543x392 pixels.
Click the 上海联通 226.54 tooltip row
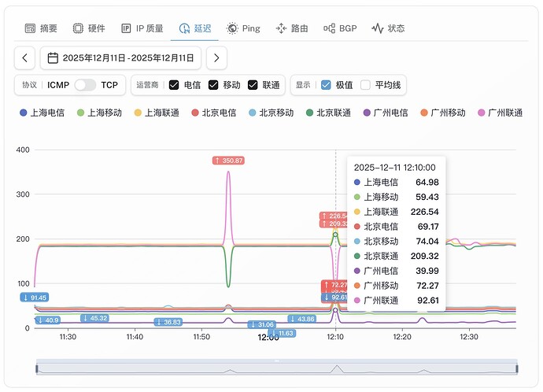[396, 212]
